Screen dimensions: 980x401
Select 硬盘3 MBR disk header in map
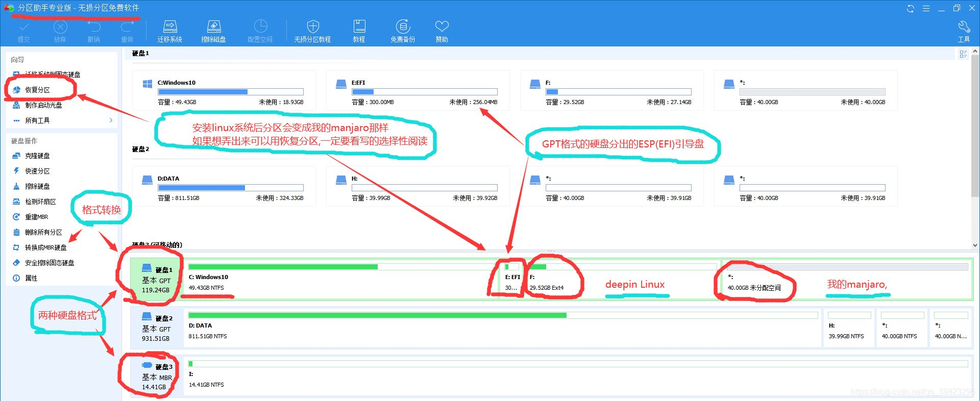156,375
